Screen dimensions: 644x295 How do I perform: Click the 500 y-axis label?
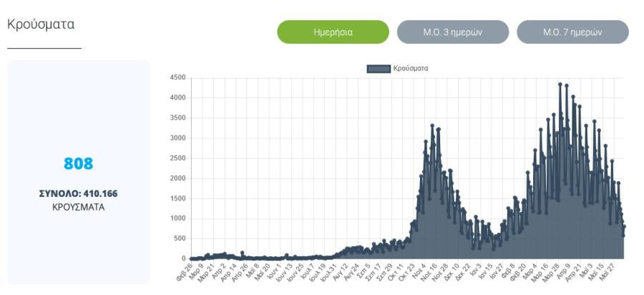(x=179, y=238)
